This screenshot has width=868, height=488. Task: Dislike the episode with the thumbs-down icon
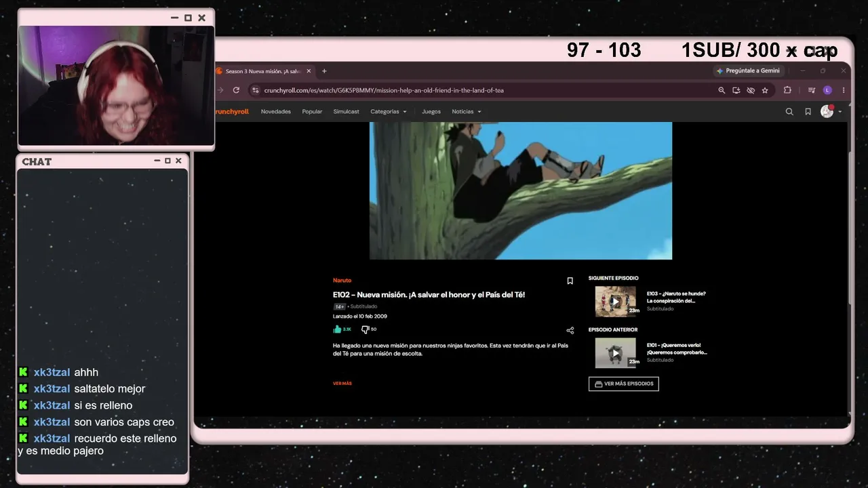pos(365,329)
